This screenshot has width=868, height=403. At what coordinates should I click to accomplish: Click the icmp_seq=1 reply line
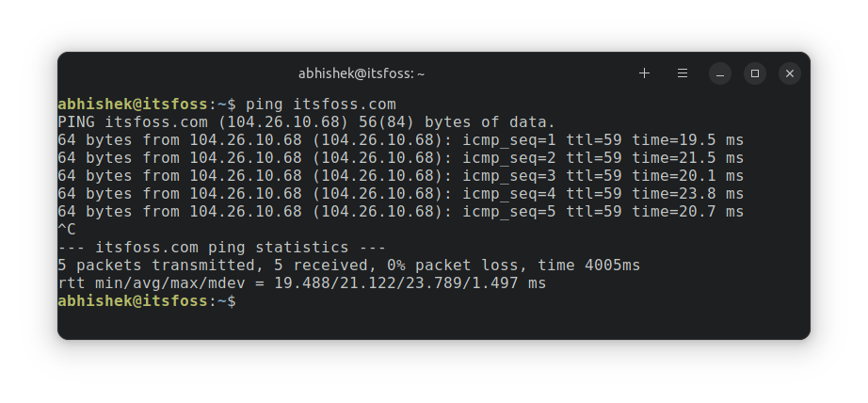tap(400, 139)
